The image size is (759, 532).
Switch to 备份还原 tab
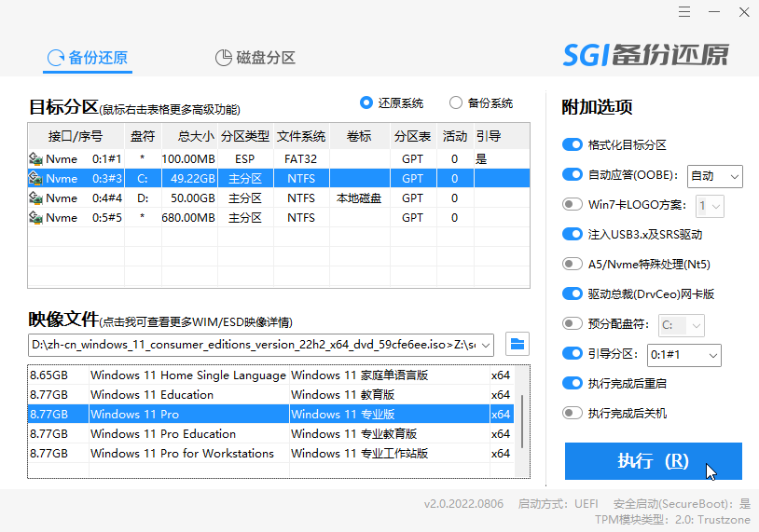(88, 58)
